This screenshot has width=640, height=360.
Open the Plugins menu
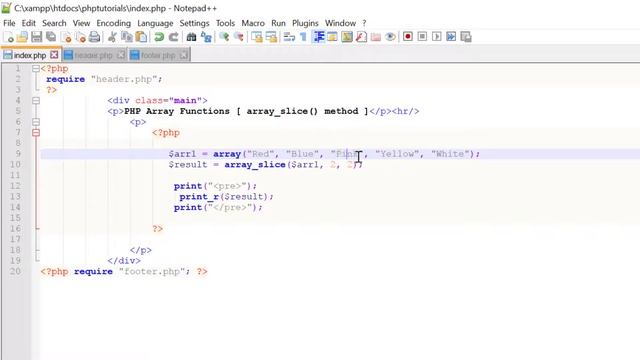pyautogui.click(x=305, y=23)
